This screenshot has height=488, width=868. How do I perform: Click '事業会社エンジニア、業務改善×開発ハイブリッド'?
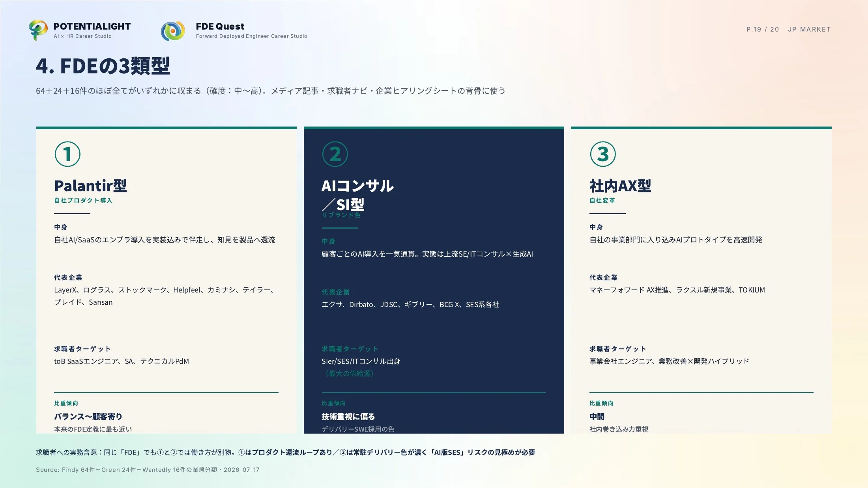(669, 361)
